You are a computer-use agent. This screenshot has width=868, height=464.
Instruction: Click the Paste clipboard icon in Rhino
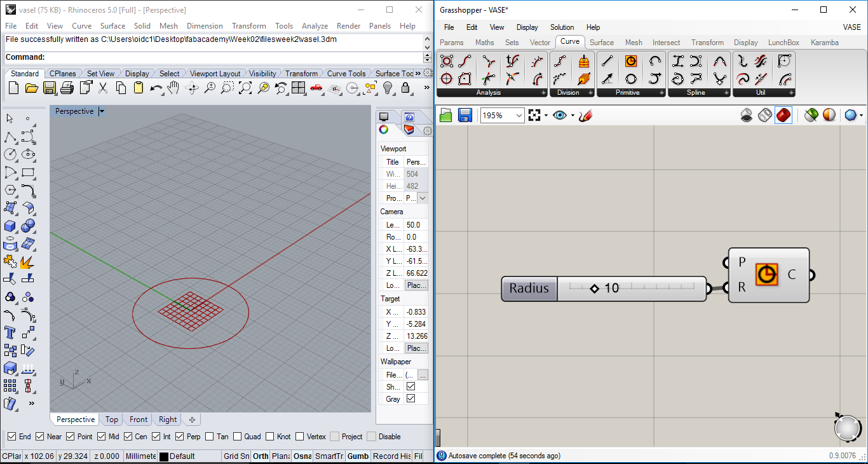139,88
